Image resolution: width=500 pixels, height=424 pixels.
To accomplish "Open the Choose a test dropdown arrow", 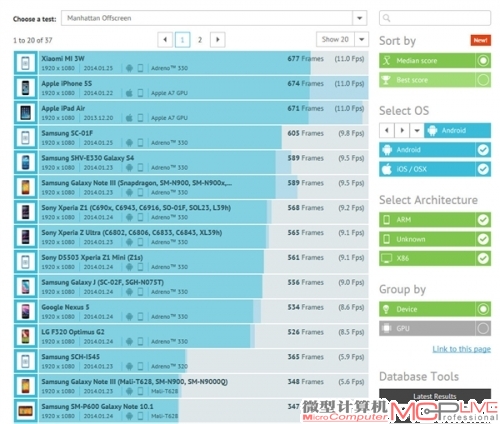I will click(359, 18).
